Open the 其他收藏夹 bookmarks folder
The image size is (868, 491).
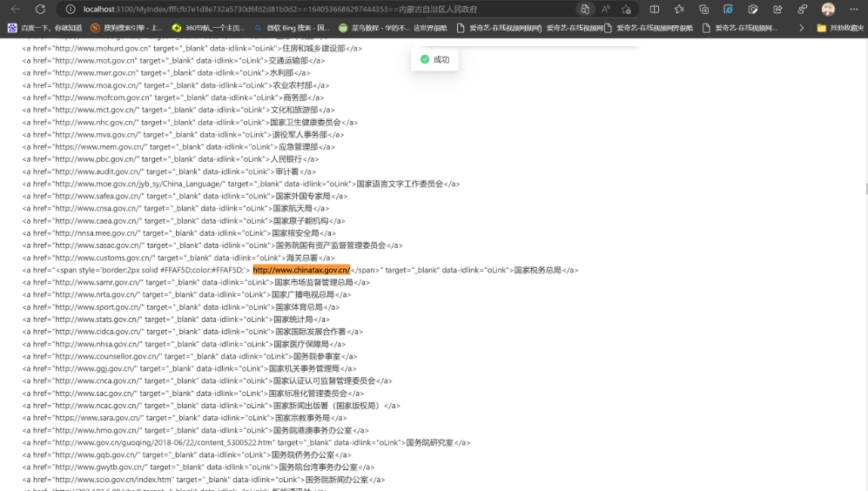(x=840, y=28)
